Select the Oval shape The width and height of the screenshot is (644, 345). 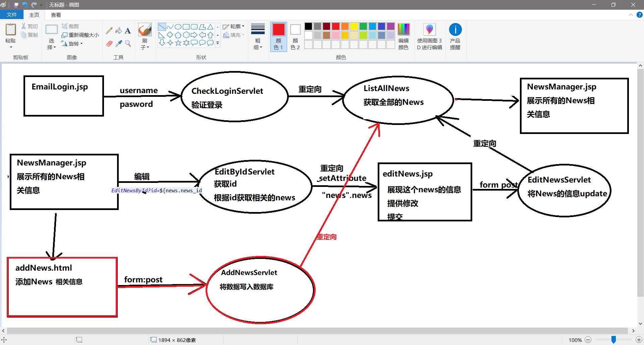click(178, 27)
